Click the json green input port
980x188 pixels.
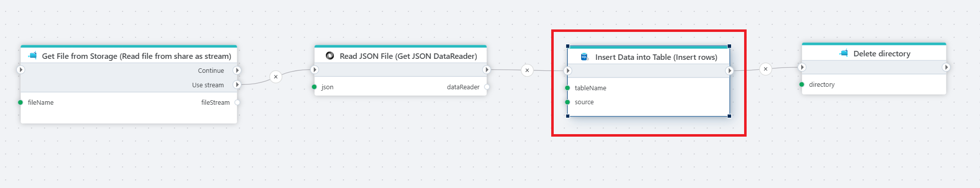pos(314,87)
